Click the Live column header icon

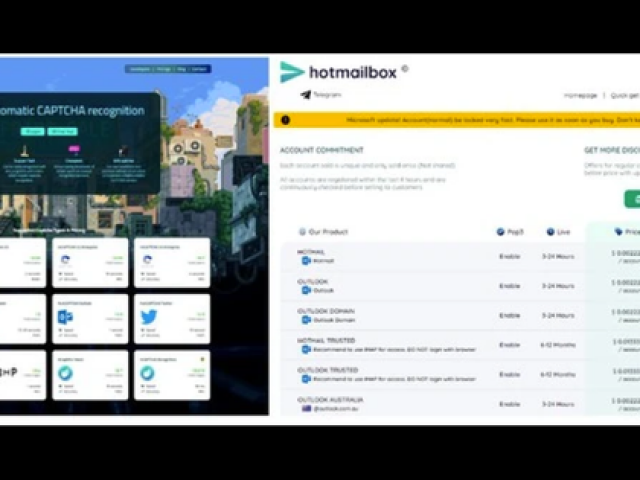point(550,231)
